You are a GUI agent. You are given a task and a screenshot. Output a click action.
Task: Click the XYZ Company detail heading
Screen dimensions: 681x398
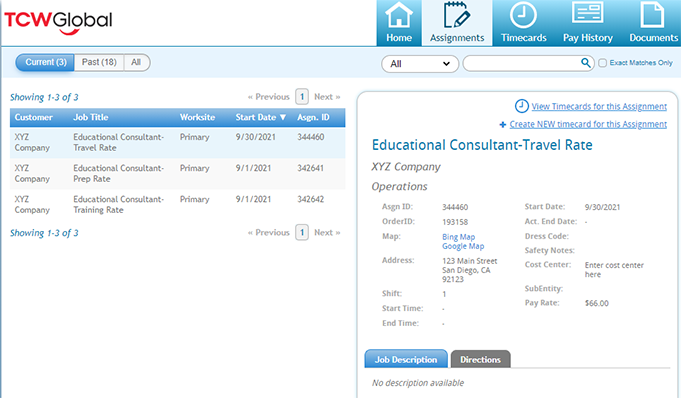[406, 167]
